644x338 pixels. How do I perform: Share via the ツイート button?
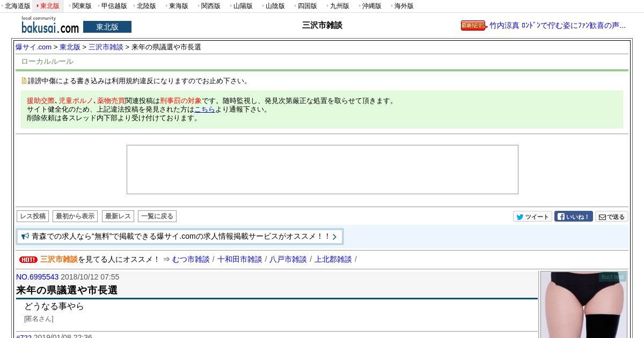[x=532, y=217]
